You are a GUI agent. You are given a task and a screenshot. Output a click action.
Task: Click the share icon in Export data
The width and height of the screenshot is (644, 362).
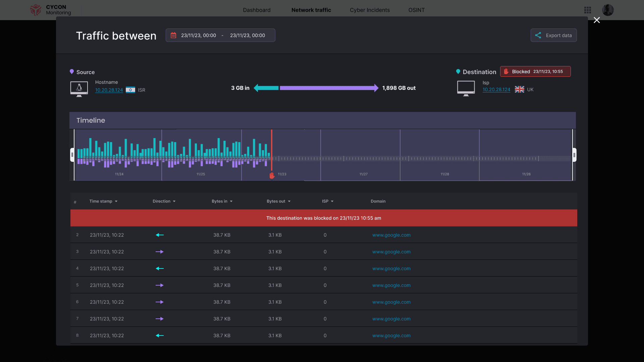click(x=538, y=35)
